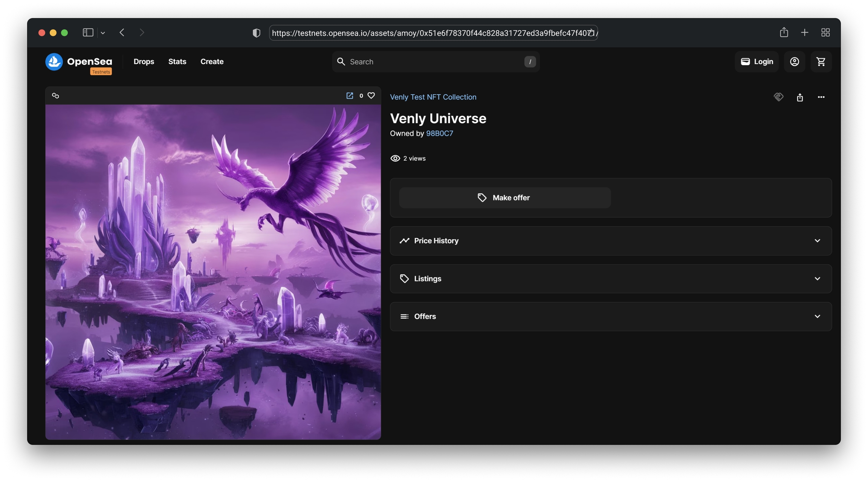Open the shopping cart
The width and height of the screenshot is (868, 481).
821,61
